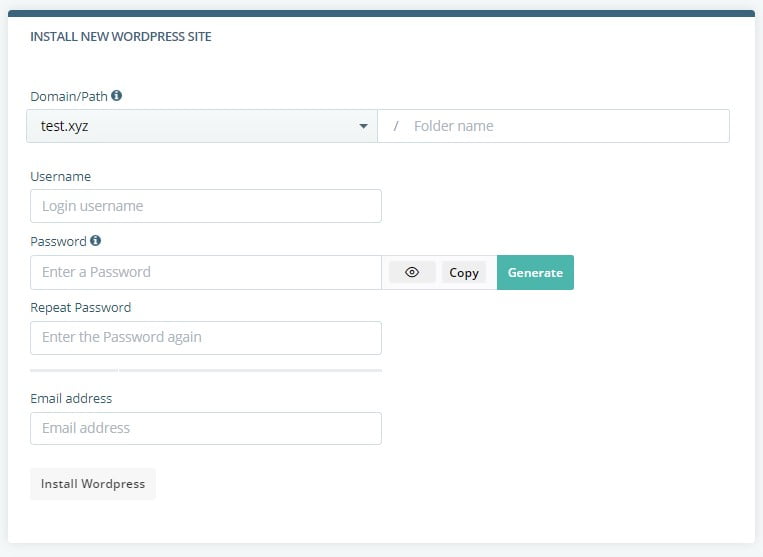Click the Email address input field
This screenshot has height=557, width=763.
206,428
